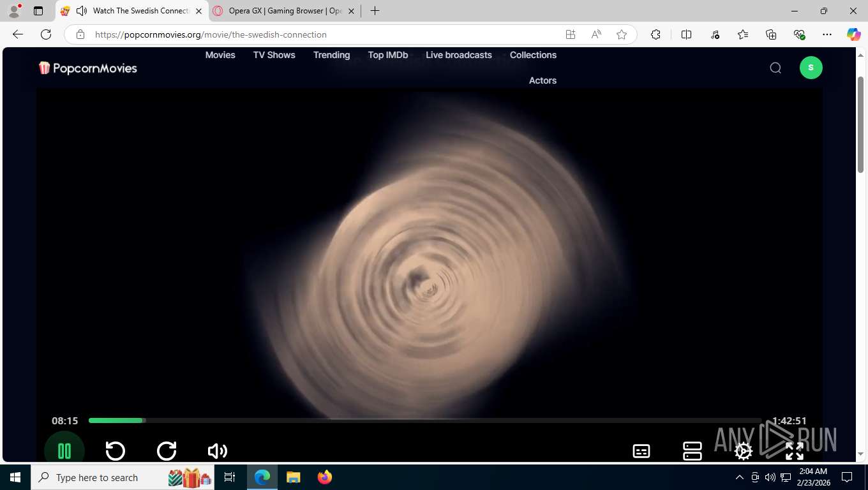Screen dimensions: 868x490
Task: Rewind the video with the back-arrow icon
Action: (116, 451)
